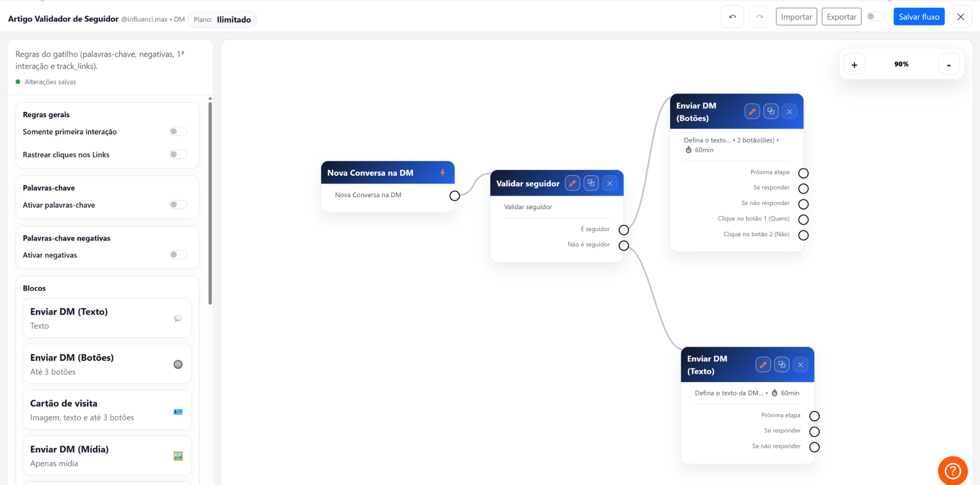Edit the Validar seguidor node with pencil icon

click(x=572, y=183)
